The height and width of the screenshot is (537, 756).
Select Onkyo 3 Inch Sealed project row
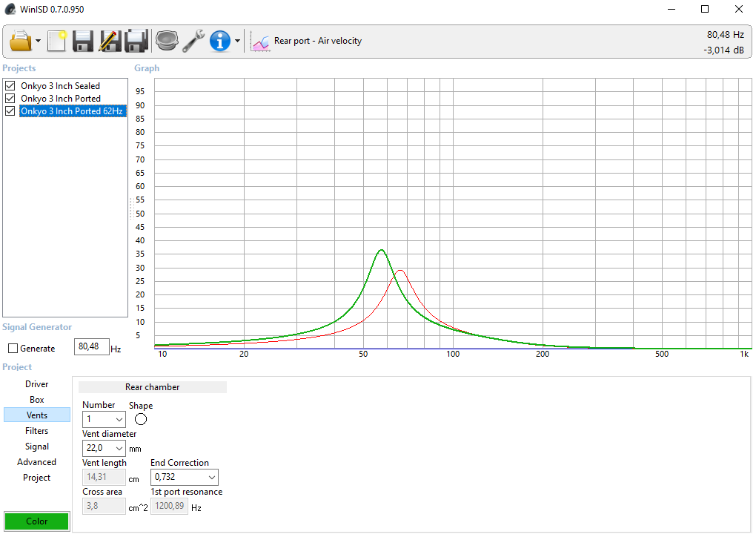60,86
